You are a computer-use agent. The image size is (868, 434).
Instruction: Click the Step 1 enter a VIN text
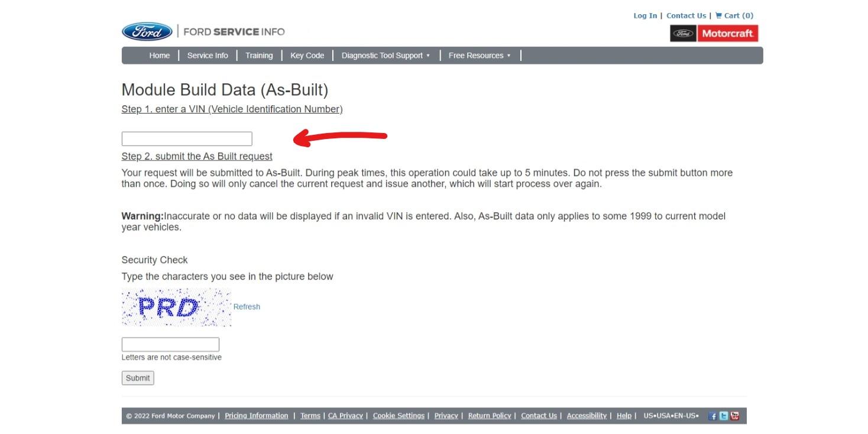pyautogui.click(x=232, y=109)
